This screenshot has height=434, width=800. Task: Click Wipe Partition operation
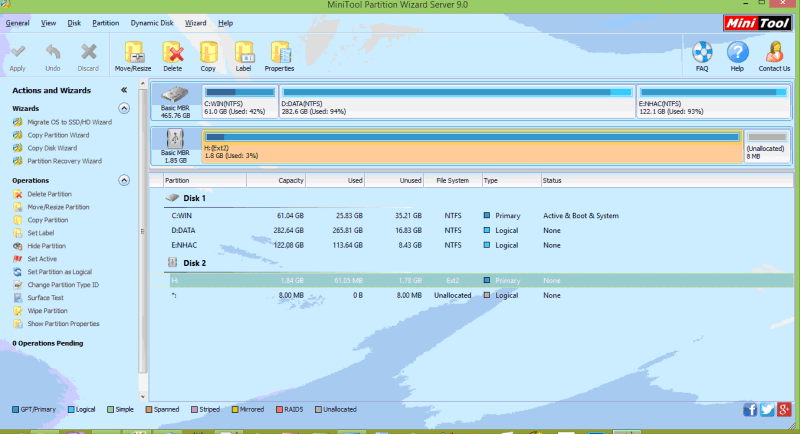pos(47,311)
